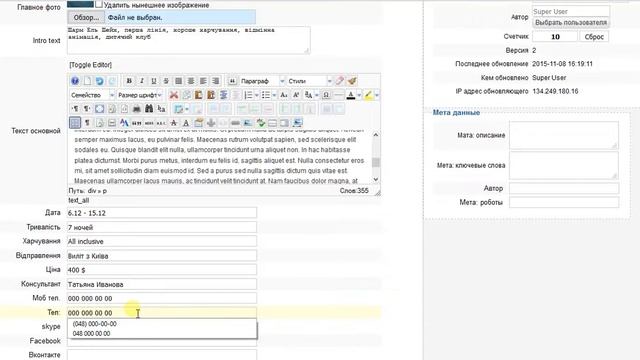Click the subscript icon
The width and height of the screenshot is (640, 360).
point(284,95)
